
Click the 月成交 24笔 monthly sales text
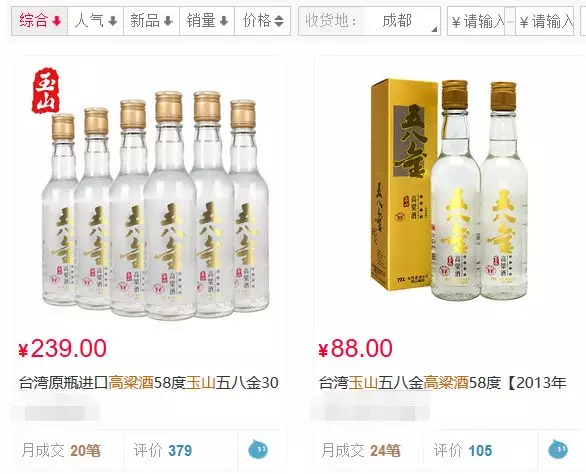[x=361, y=450]
